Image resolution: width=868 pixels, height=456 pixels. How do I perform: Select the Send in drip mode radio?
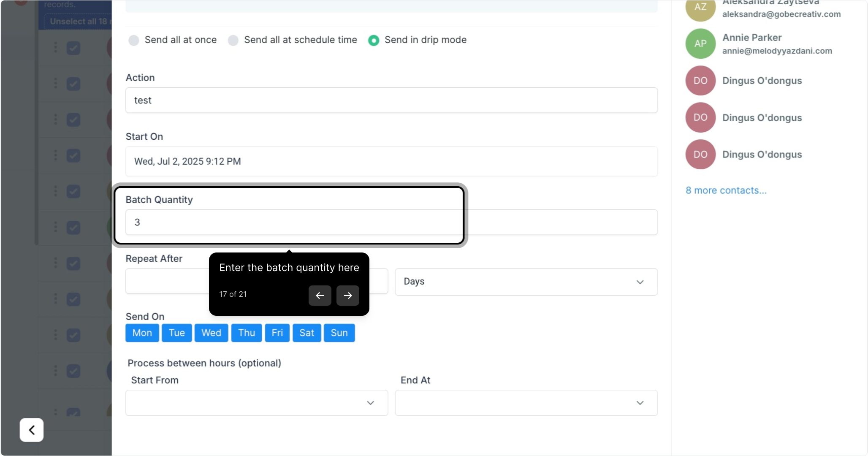click(x=374, y=40)
